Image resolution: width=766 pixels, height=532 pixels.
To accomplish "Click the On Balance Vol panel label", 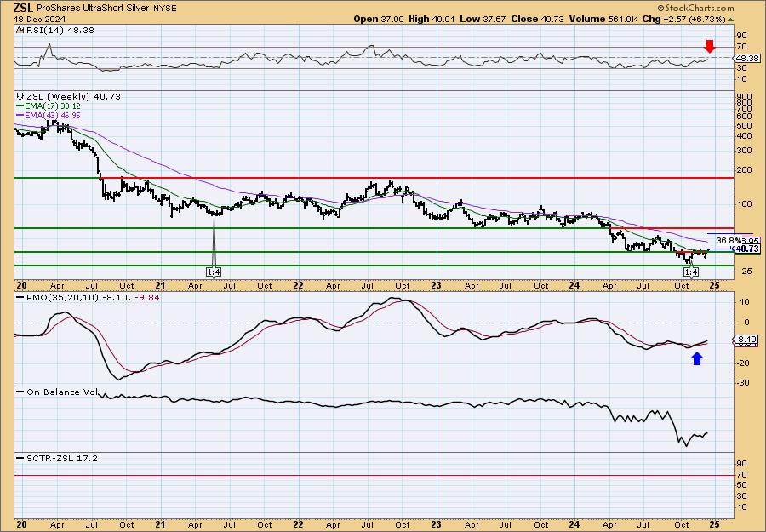I will pos(62,392).
